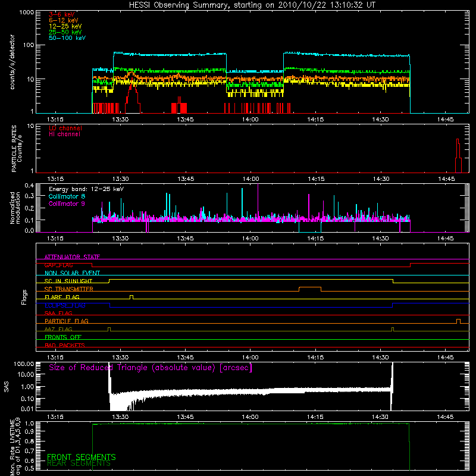Image resolution: width=476 pixels, height=476 pixels.
Task: Click the Mon. Rate LIVETIME axis label
Action: (x=15, y=447)
